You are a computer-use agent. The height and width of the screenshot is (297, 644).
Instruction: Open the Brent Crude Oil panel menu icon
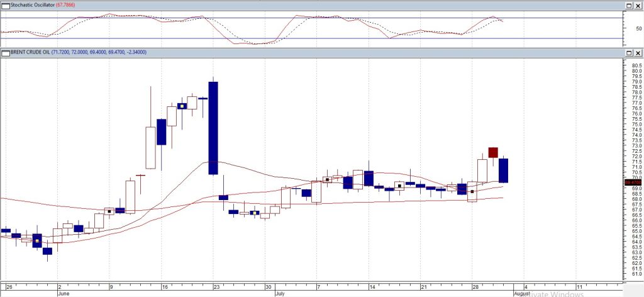(4, 52)
